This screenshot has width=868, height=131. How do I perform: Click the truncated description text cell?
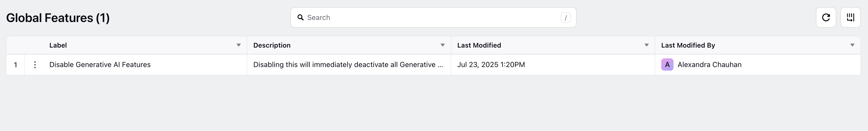(x=348, y=65)
